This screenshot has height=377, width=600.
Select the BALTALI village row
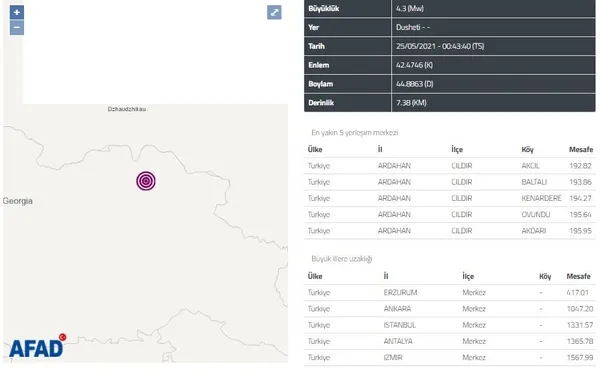pyautogui.click(x=450, y=182)
